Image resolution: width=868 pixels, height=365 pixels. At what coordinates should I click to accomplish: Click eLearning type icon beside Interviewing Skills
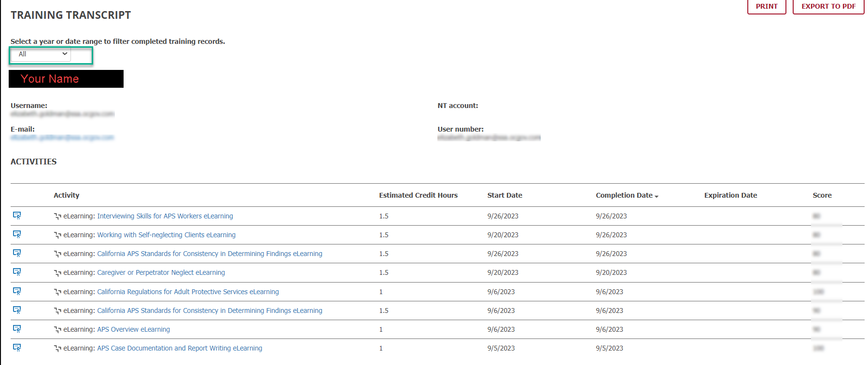[x=57, y=216]
